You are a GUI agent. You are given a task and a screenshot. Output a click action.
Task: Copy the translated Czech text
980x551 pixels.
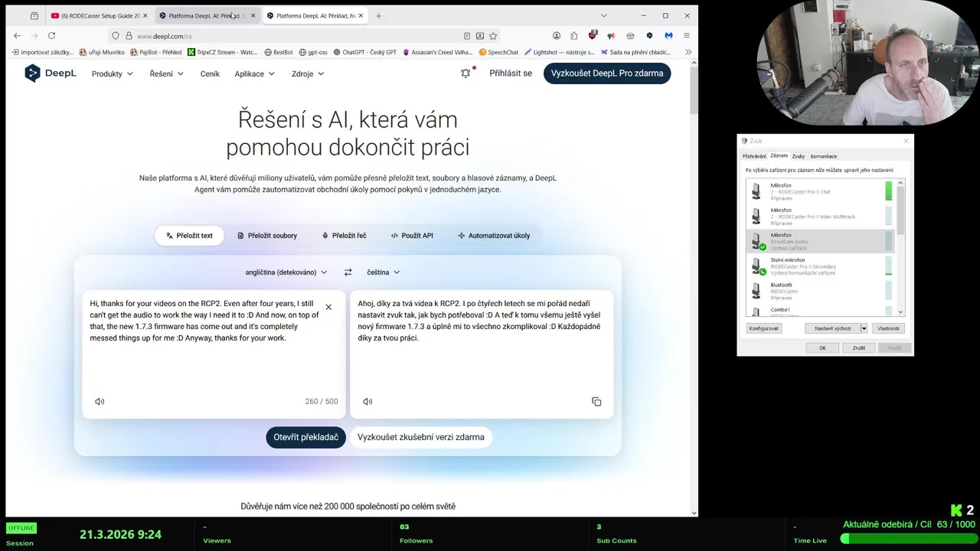coord(596,402)
